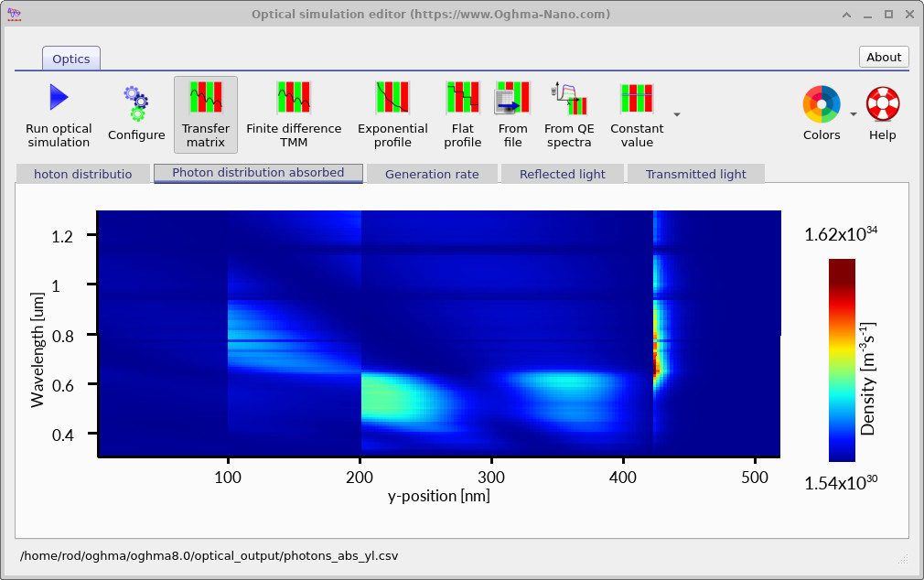Run the optical simulation
This screenshot has height=580, width=924.
click(59, 115)
